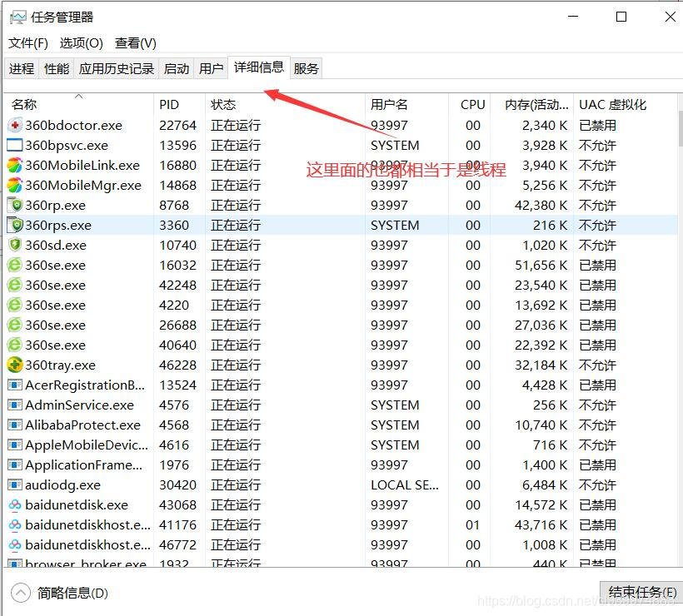Click the AppleMobileDevic... process icon

tap(15, 445)
